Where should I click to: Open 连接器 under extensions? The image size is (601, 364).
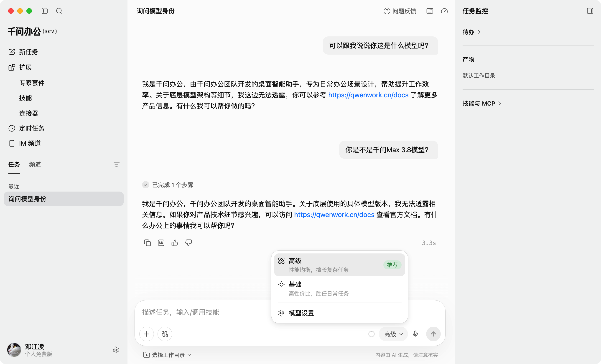point(29,113)
